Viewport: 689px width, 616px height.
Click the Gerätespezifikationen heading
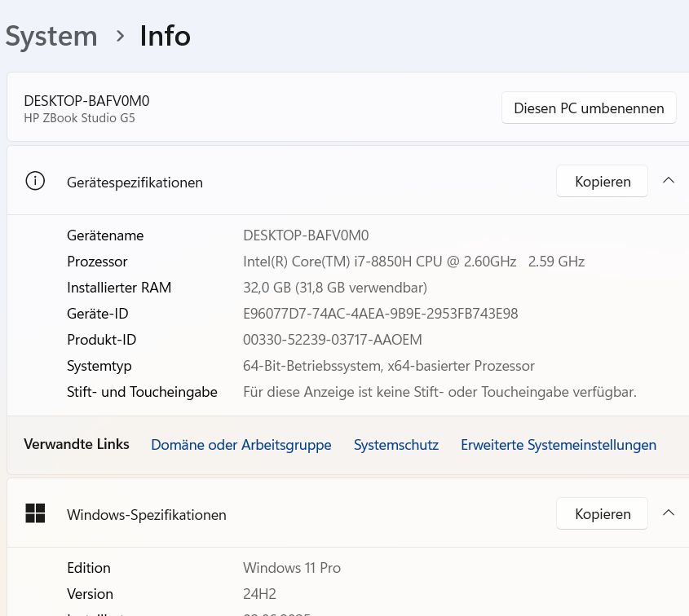pyautogui.click(x=135, y=183)
